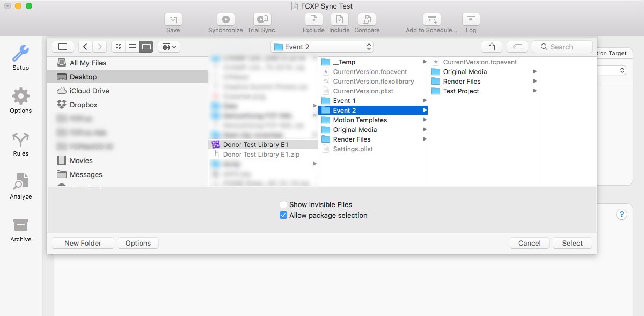The image size is (644, 316).
Task: Open the target dropdown behind dialog
Action: [x=612, y=70]
